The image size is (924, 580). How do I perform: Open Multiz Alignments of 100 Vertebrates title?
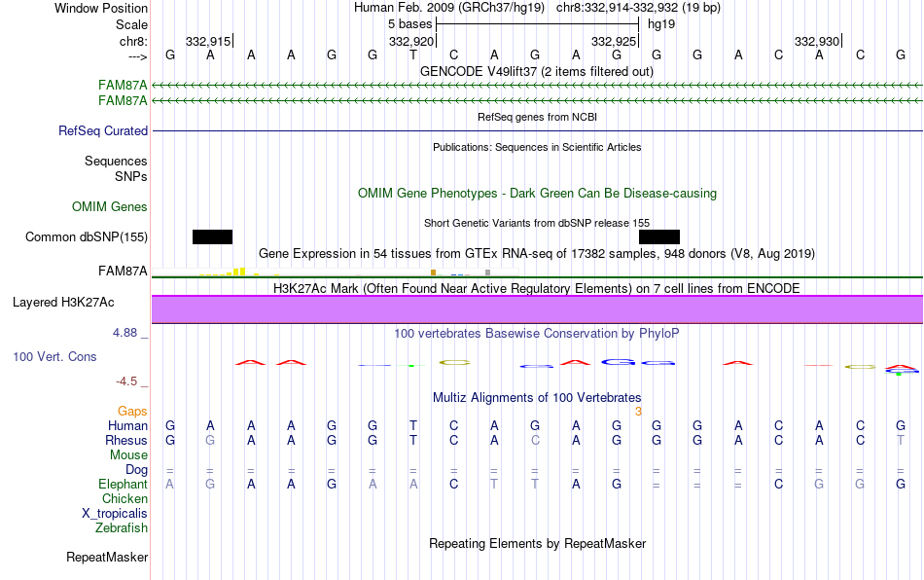click(x=537, y=397)
